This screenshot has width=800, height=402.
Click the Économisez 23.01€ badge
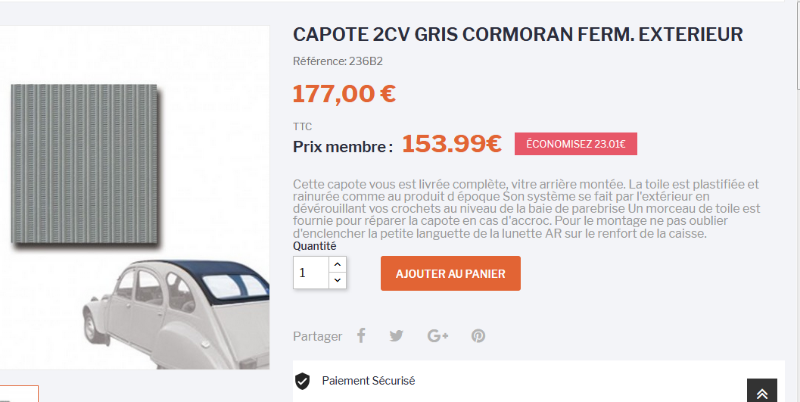tap(575, 144)
